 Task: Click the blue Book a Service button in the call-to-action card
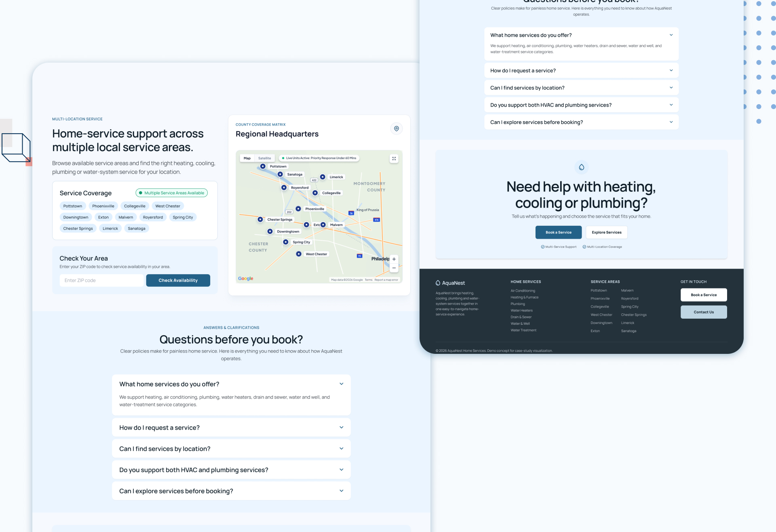click(x=559, y=232)
